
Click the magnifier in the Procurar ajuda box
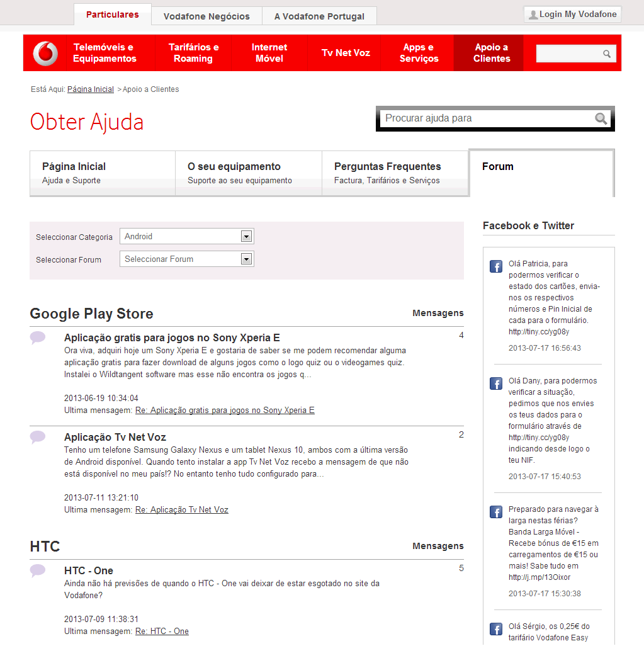pos(600,118)
